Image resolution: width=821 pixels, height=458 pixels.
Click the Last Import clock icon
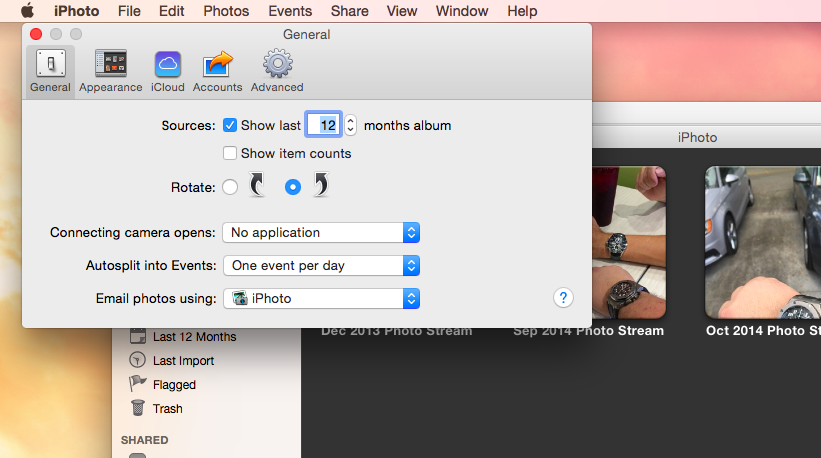tap(138, 360)
